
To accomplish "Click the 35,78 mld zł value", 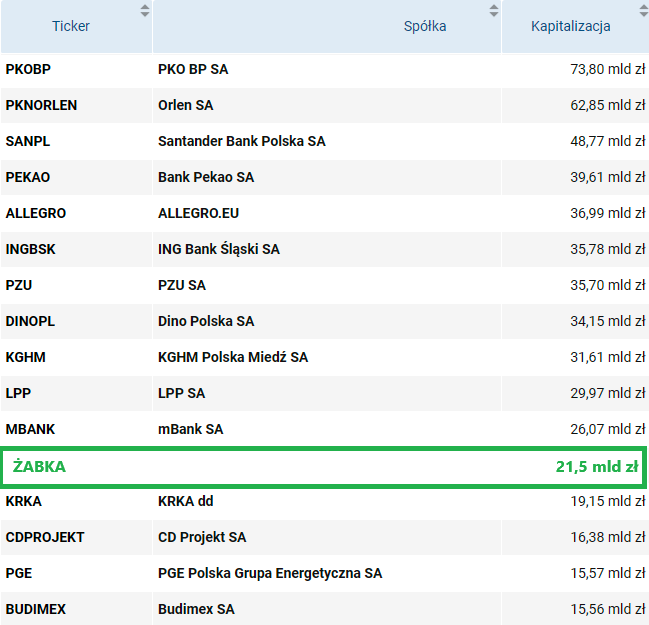I will click(x=608, y=249).
